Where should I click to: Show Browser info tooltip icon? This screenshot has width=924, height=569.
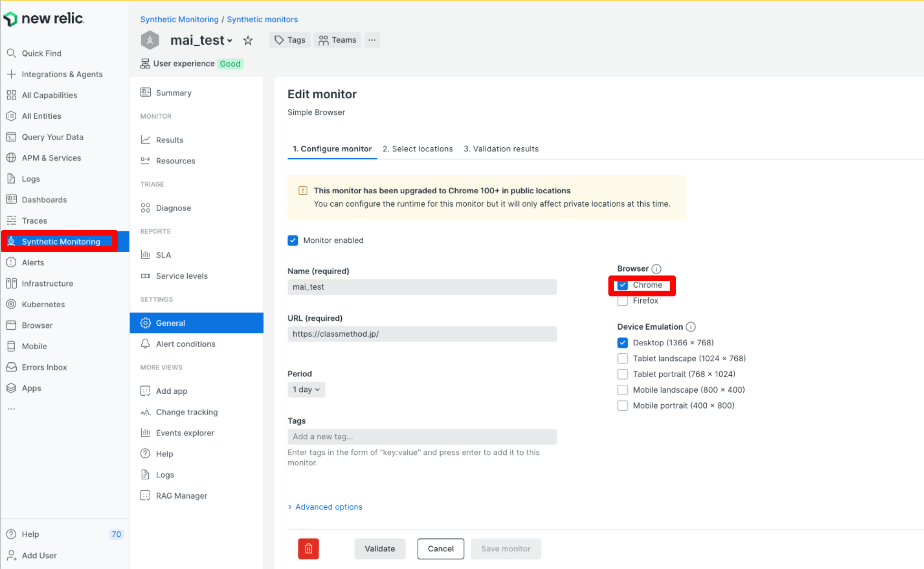click(x=656, y=269)
